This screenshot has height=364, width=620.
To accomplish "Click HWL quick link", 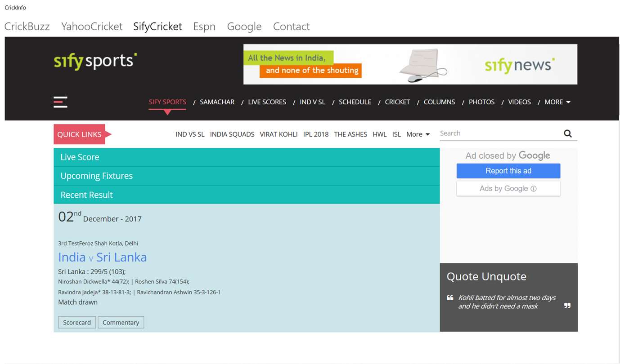I will (x=380, y=134).
